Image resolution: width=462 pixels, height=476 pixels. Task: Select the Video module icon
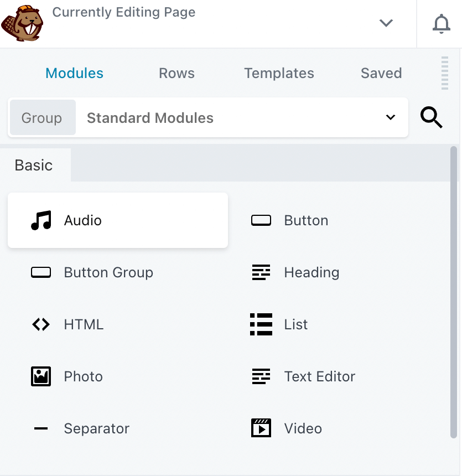pyautogui.click(x=261, y=428)
